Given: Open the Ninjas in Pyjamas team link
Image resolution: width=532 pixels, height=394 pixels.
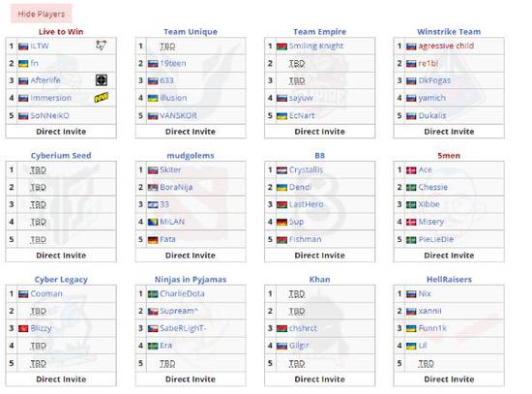Looking at the screenshot, I should [191, 280].
